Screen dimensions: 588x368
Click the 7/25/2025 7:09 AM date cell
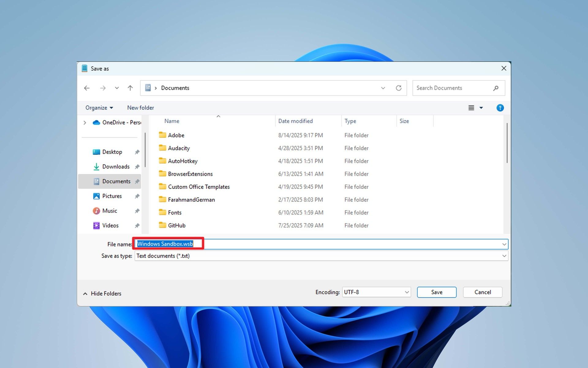(301, 225)
